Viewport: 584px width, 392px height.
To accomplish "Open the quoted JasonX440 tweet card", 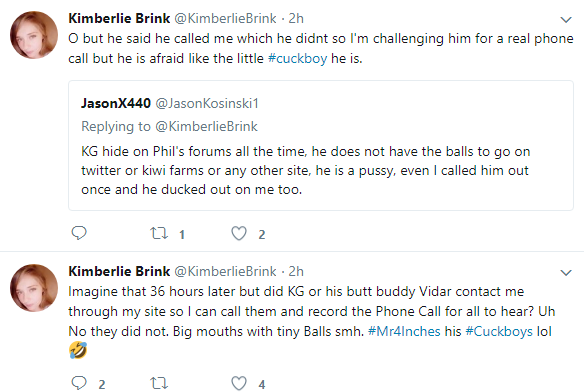I will [x=321, y=145].
